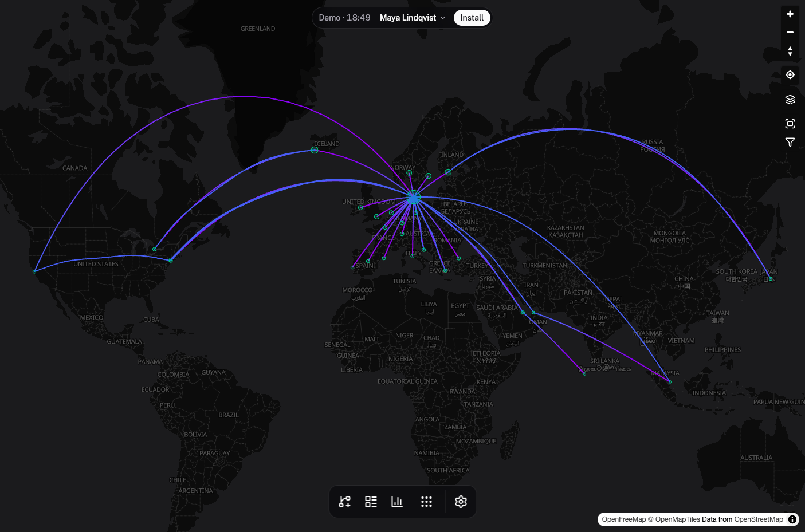Open the flight filter funnel

click(790, 142)
